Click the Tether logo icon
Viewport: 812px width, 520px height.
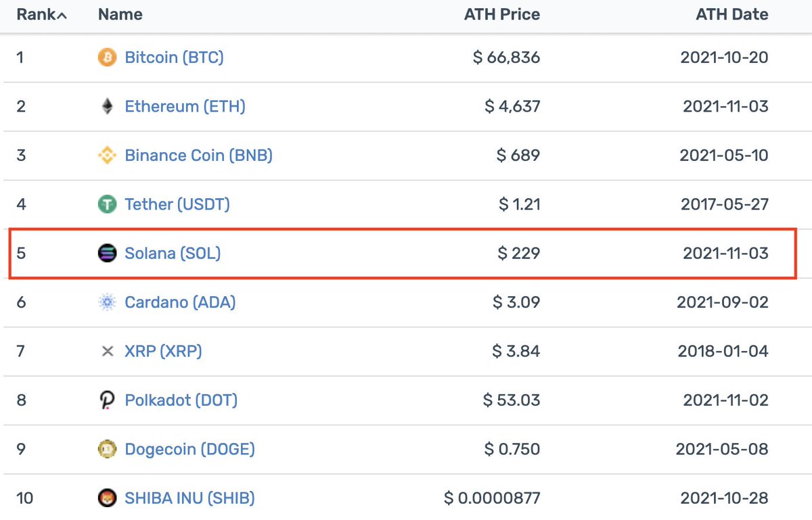tap(107, 204)
